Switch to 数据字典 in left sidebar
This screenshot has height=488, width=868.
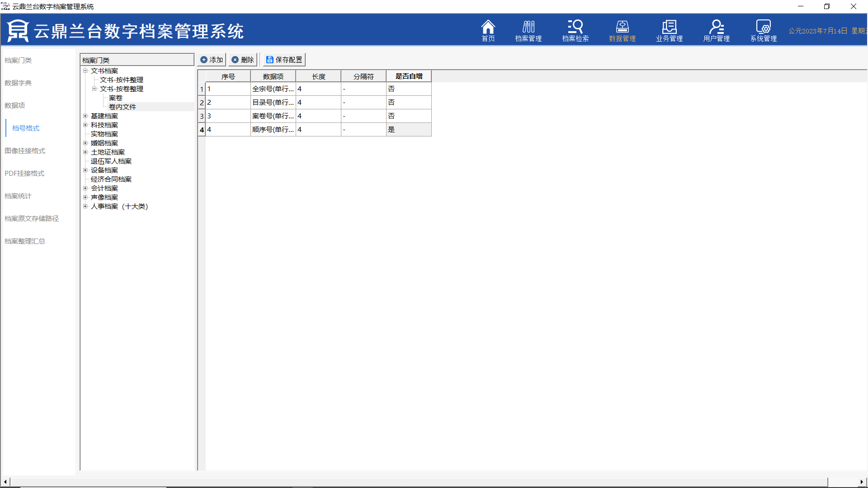(x=18, y=83)
